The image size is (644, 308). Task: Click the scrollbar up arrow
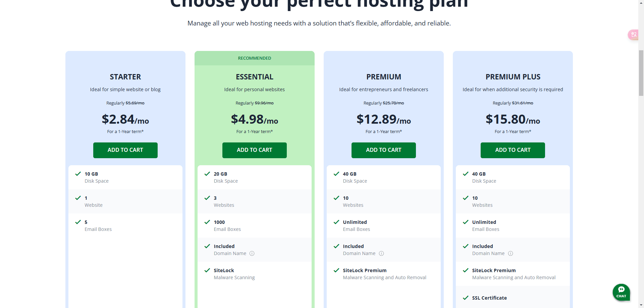click(x=641, y=3)
